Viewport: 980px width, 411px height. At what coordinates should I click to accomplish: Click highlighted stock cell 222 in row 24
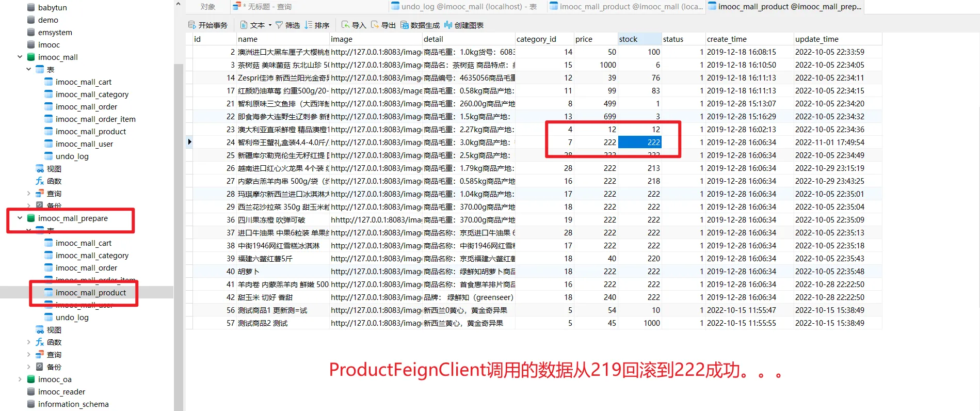(x=640, y=142)
